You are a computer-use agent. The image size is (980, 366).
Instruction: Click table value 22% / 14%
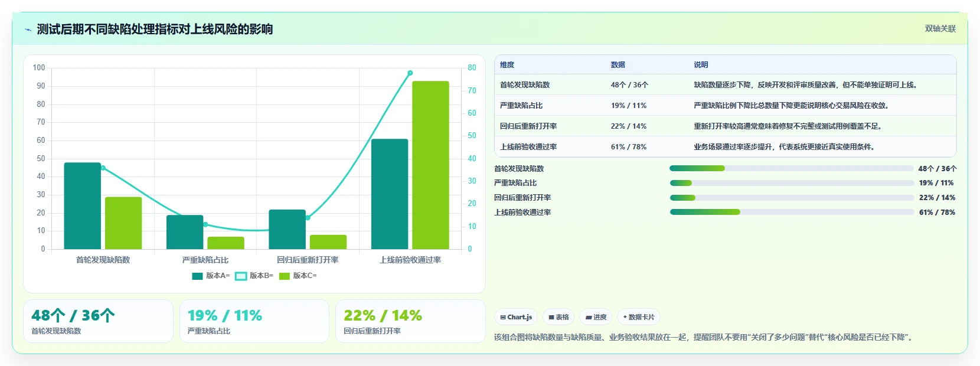[x=629, y=126]
